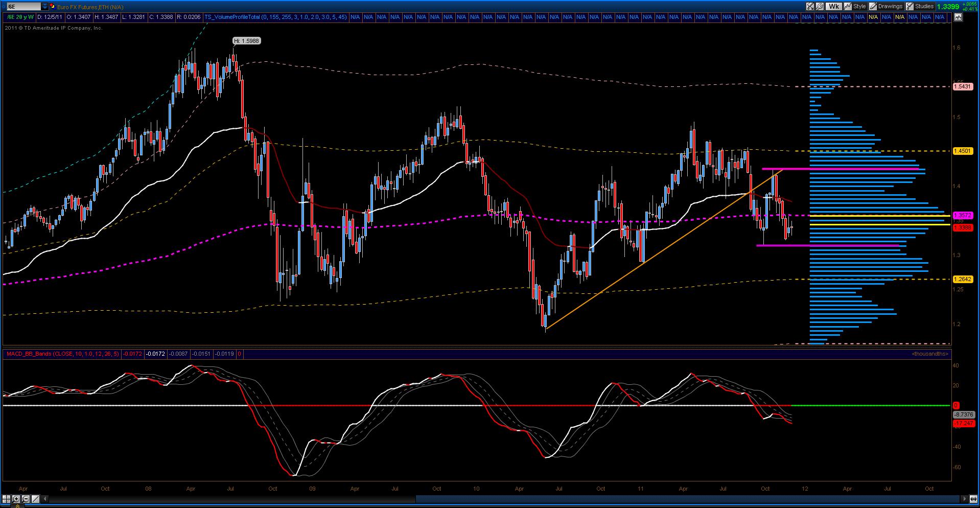This screenshot has width=980, height=508.
Task: Open the Drawings menu
Action: pyautogui.click(x=886, y=6)
